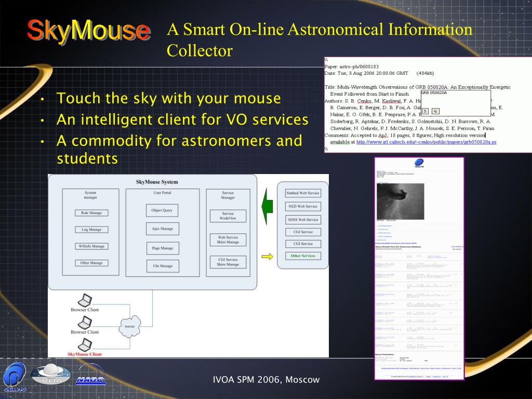This screenshot has width=532, height=399.
Task: Click the SkyMouse title logo text
Action: click(x=88, y=31)
